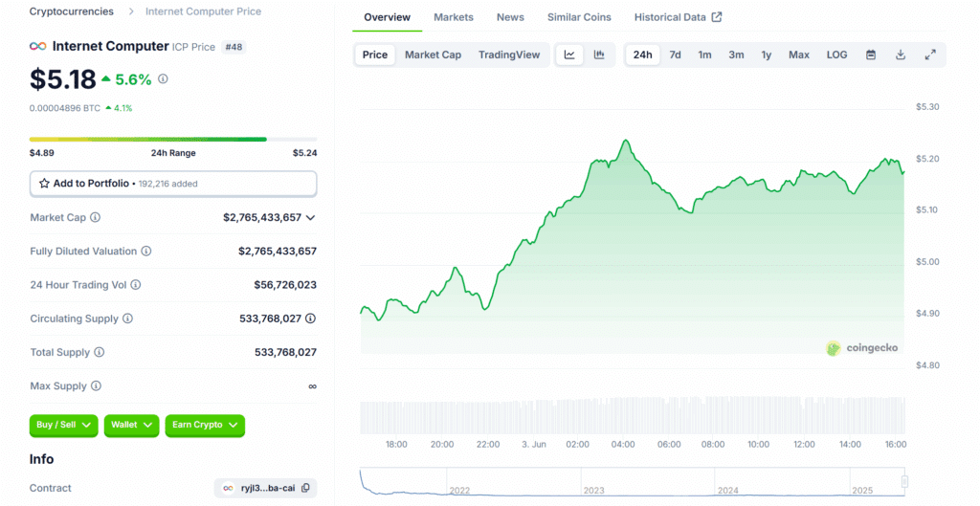Select the 7d time range

coord(675,55)
